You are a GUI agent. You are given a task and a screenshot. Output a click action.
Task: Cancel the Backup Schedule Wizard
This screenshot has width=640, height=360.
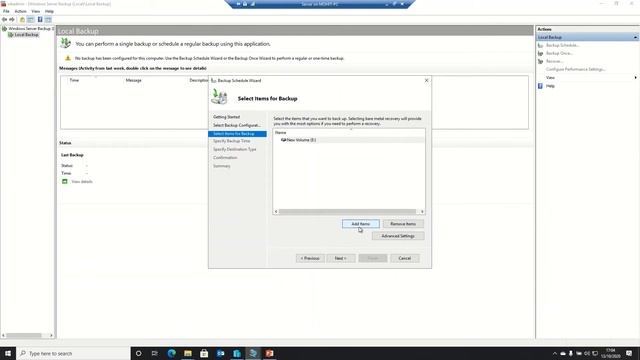[404, 258]
